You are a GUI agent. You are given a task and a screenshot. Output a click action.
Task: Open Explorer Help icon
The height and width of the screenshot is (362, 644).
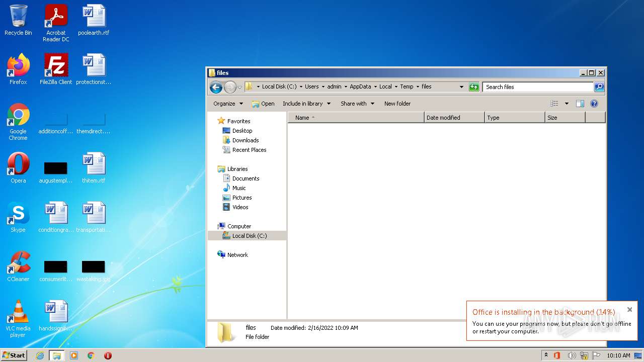(x=594, y=104)
